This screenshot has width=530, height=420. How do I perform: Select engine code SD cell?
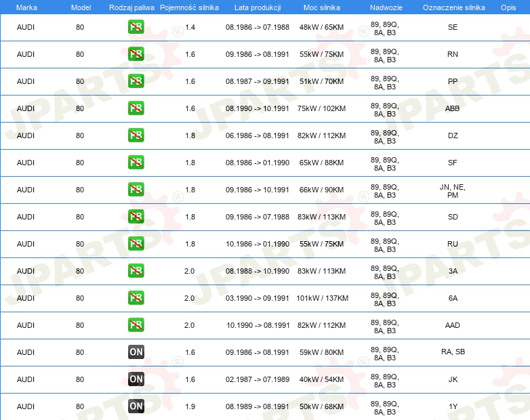pos(453,217)
